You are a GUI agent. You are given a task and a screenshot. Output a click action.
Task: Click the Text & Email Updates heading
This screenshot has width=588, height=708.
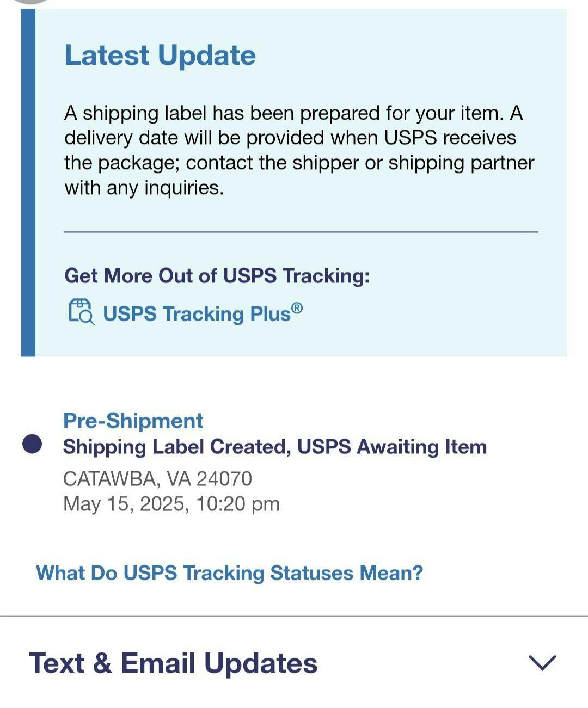coord(173,663)
